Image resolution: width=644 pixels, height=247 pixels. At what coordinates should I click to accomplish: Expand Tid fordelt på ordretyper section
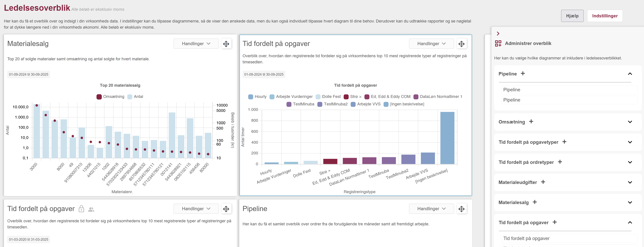630,162
